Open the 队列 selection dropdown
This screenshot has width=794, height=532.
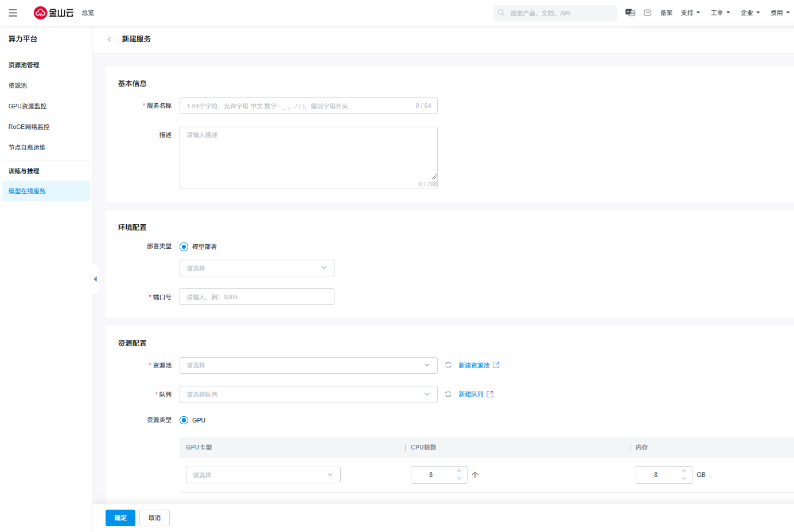coord(308,394)
